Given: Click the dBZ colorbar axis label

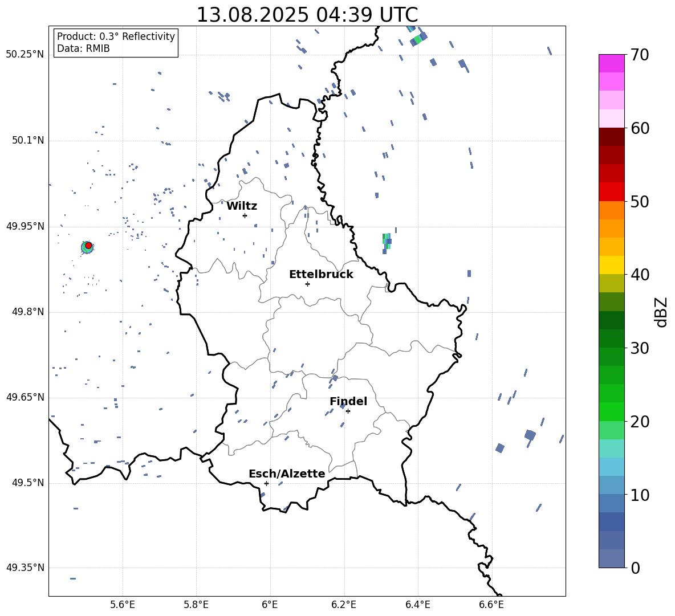Looking at the screenshot, I should pos(662,312).
